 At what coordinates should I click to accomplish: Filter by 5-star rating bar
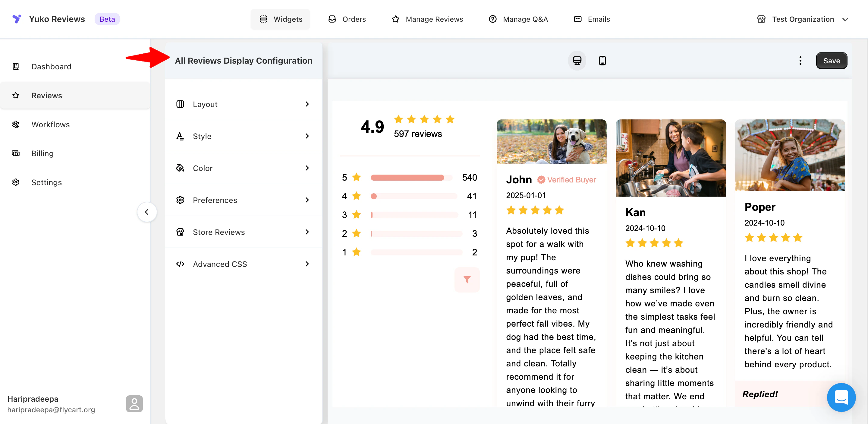click(411, 178)
